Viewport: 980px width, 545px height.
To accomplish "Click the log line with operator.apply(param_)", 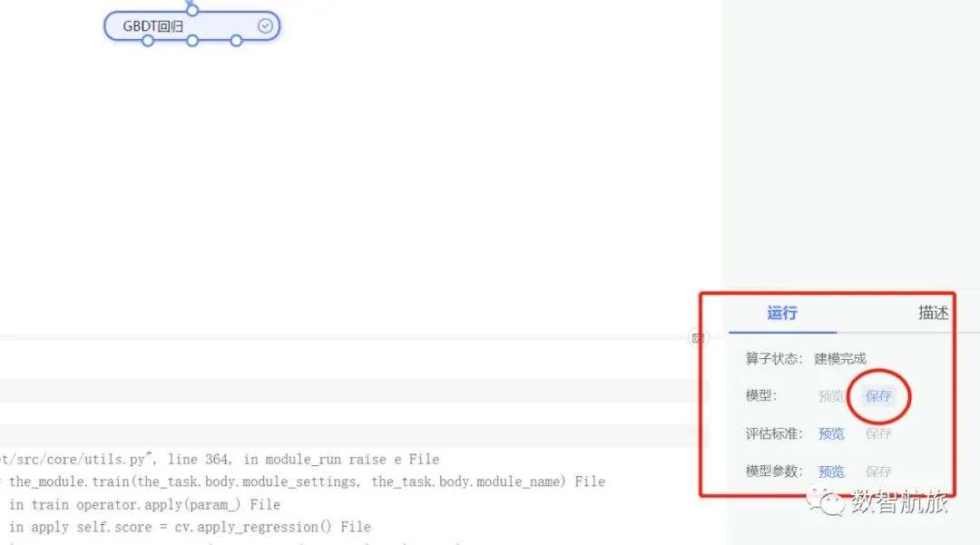I will click(x=144, y=504).
